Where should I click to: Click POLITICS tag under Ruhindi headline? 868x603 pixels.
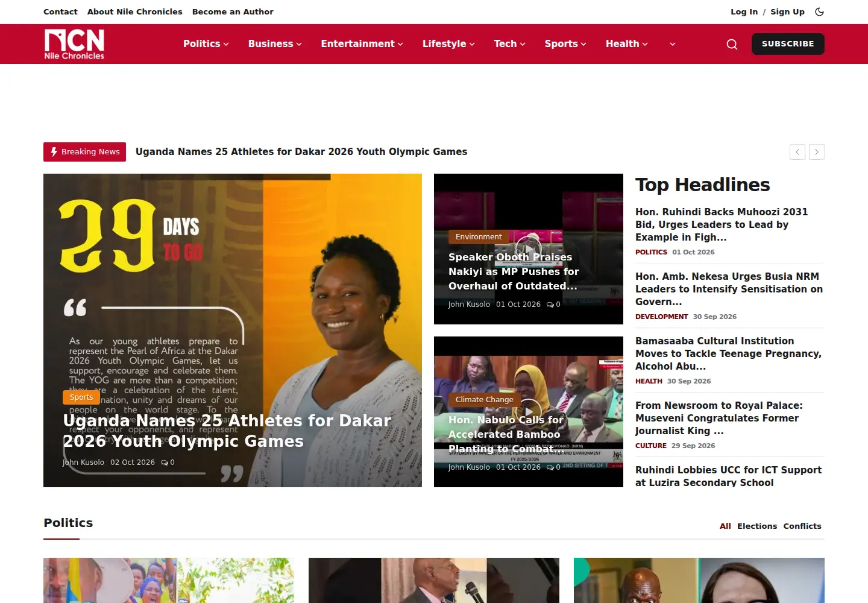(x=651, y=253)
